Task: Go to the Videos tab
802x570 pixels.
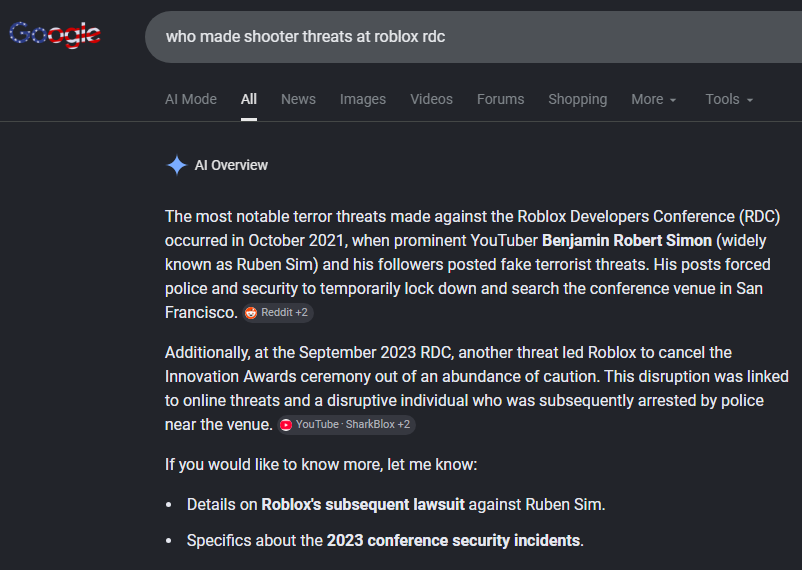Action: 431,99
